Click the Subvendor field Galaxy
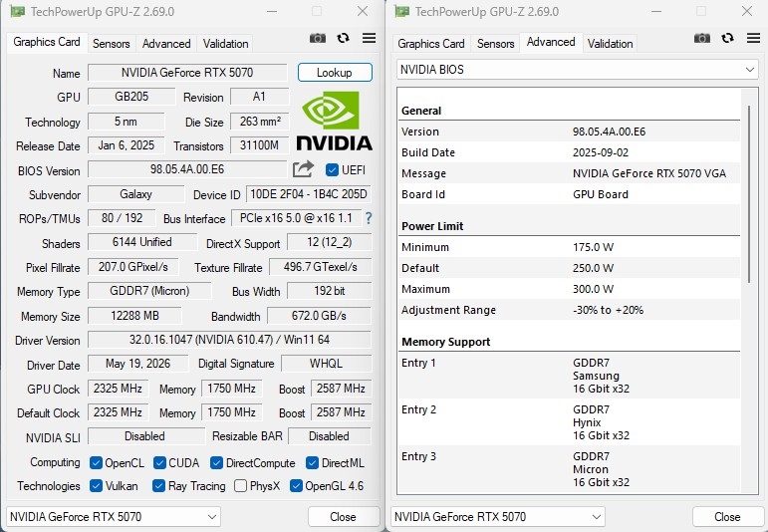 tap(136, 194)
